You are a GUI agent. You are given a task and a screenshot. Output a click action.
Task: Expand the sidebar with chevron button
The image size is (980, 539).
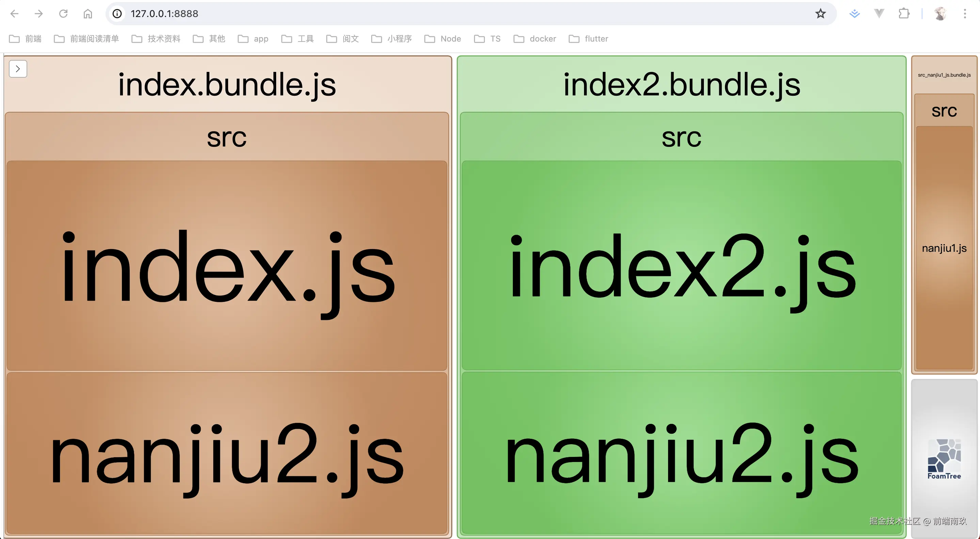click(x=18, y=69)
